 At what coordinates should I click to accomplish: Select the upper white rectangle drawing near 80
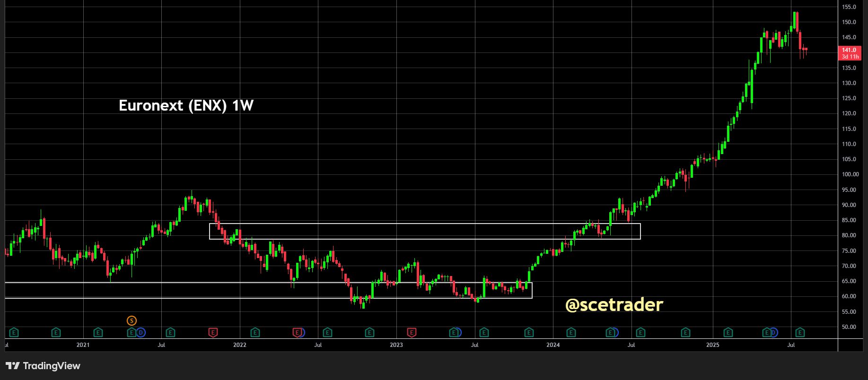(x=425, y=232)
